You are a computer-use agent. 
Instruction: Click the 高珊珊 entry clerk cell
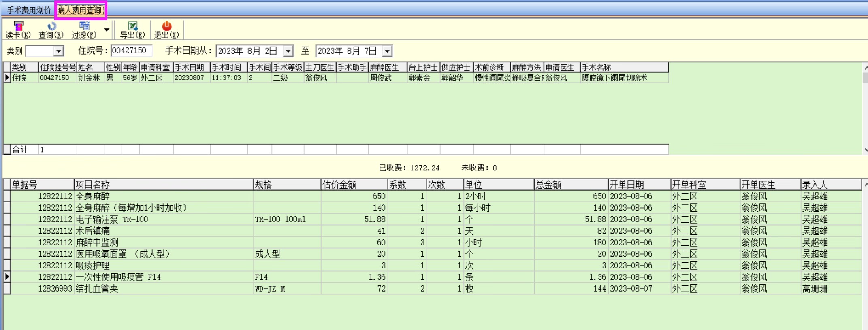[x=831, y=289]
